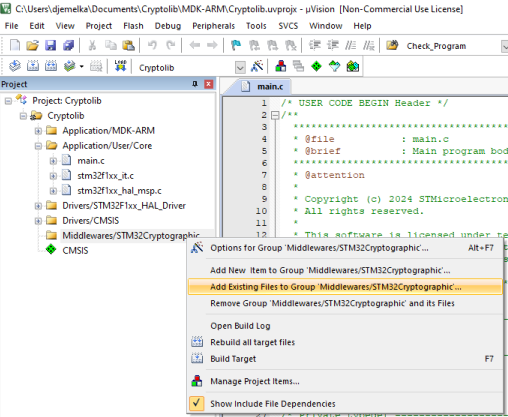Image resolution: width=508 pixels, height=417 pixels.
Task: Collapse the comment block fold on line 2
Action: (275, 115)
